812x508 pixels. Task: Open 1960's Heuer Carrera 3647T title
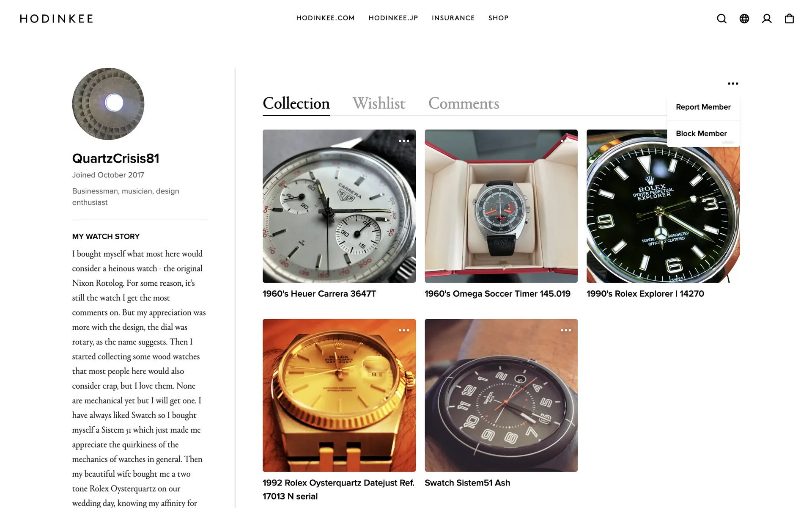[319, 294]
